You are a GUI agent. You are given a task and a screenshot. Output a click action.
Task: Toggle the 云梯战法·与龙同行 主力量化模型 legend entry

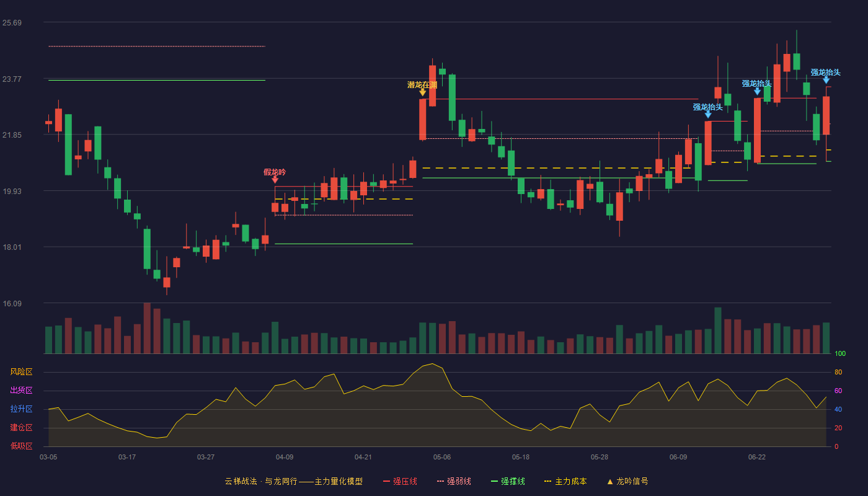(x=293, y=481)
